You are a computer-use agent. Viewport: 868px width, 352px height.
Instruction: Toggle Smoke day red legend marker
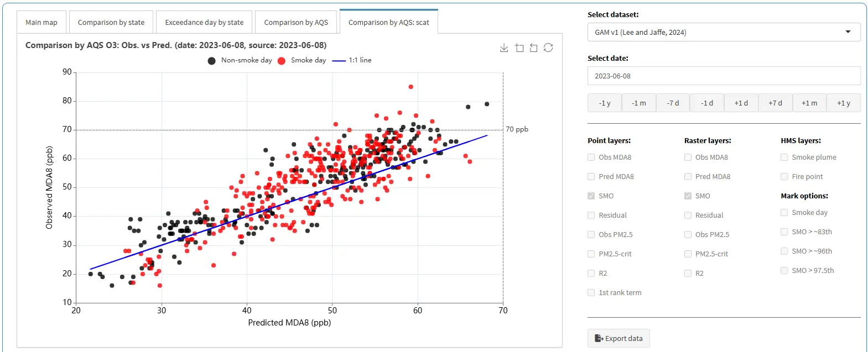pos(282,61)
